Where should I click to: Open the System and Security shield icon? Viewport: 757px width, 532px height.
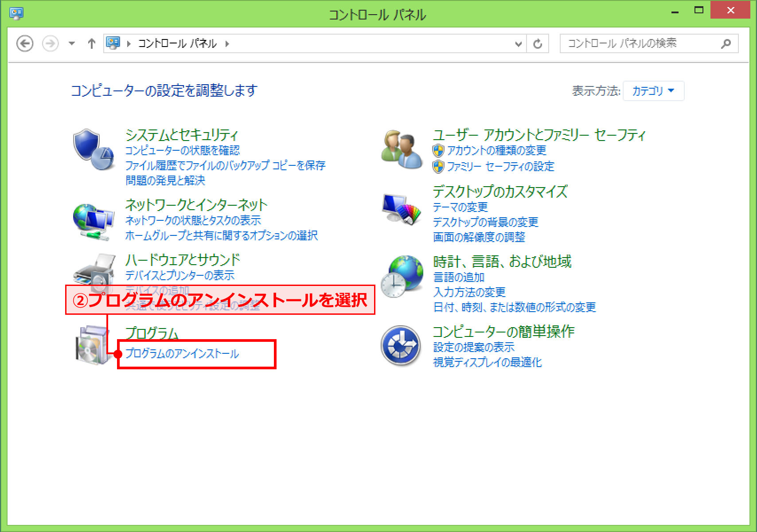(94, 149)
